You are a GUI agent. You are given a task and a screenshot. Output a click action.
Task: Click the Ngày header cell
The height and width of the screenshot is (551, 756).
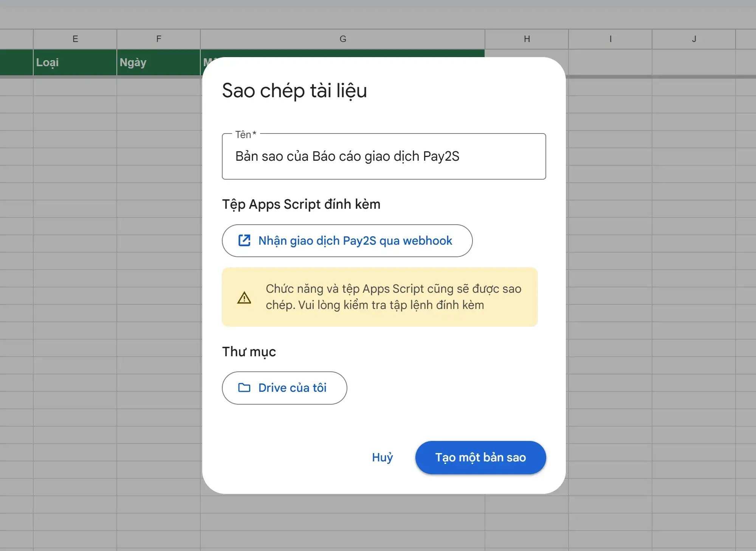tap(159, 62)
